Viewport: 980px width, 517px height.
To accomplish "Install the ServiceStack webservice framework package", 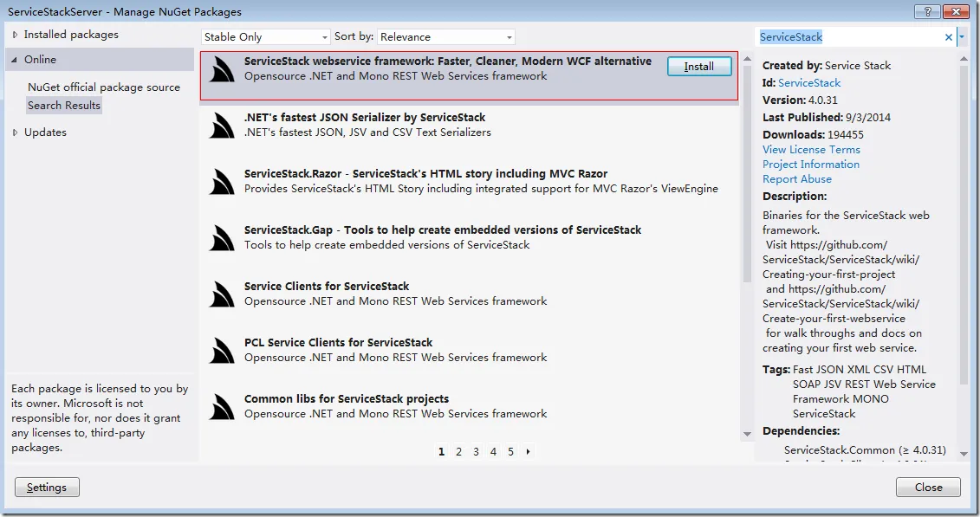I will (x=698, y=66).
